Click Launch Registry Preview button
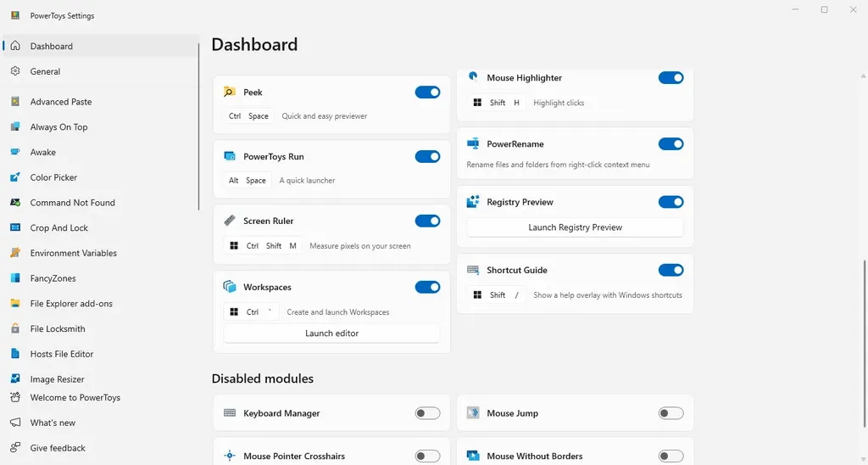The image size is (868, 465). [x=576, y=227]
